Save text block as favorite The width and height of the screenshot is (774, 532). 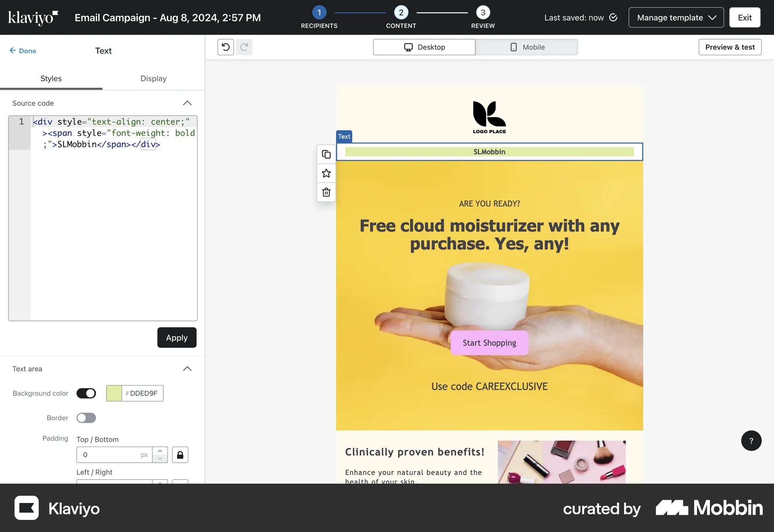point(326,173)
